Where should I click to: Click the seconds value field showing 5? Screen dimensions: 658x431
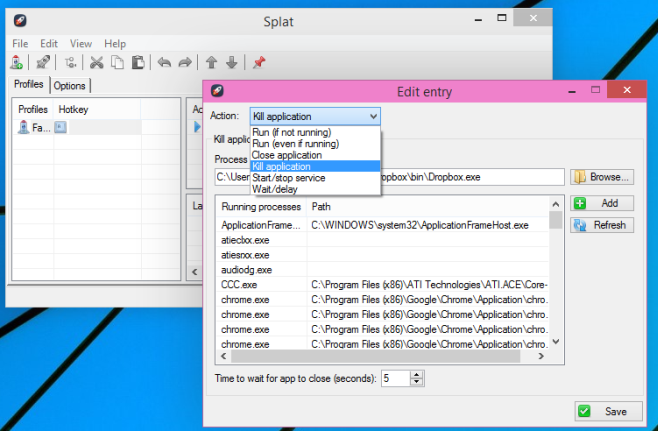pyautogui.click(x=395, y=378)
